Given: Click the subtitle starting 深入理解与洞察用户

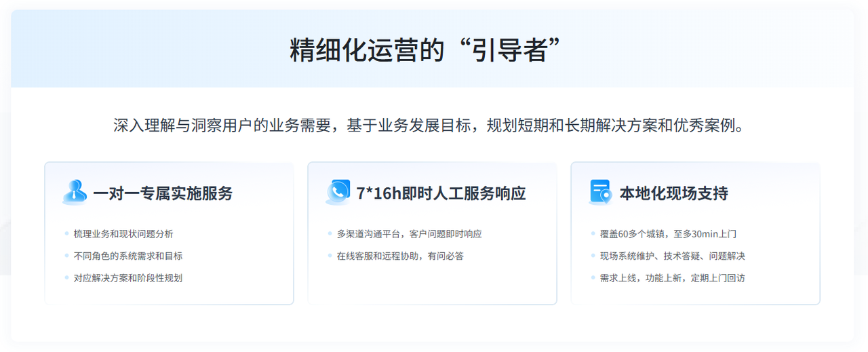Looking at the screenshot, I should pyautogui.click(x=429, y=126).
